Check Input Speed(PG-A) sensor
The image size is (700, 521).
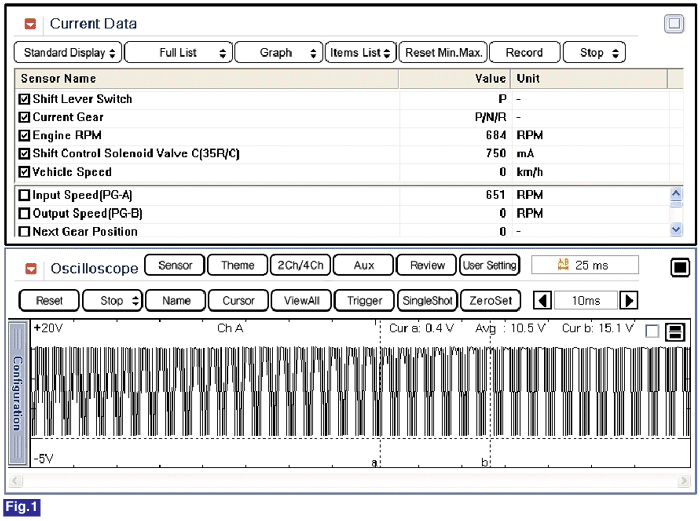(25, 195)
